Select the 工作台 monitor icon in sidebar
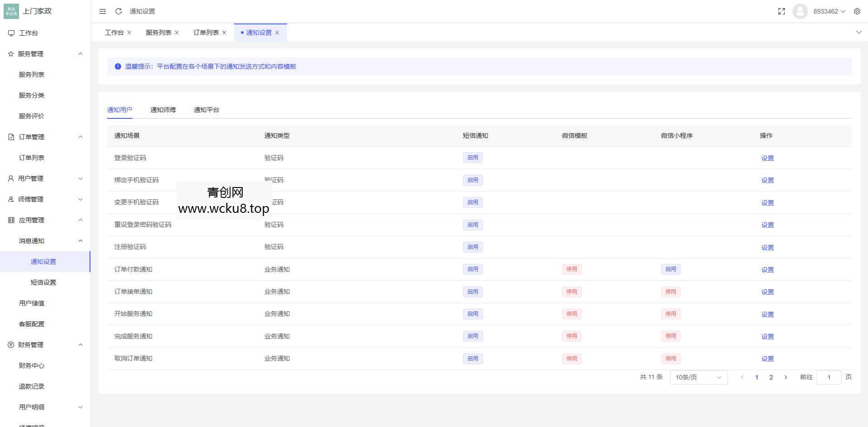 10,33
